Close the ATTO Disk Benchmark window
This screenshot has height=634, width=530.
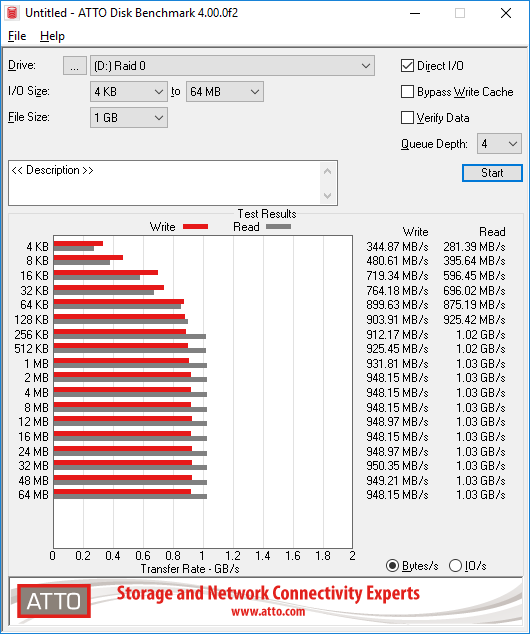506,13
